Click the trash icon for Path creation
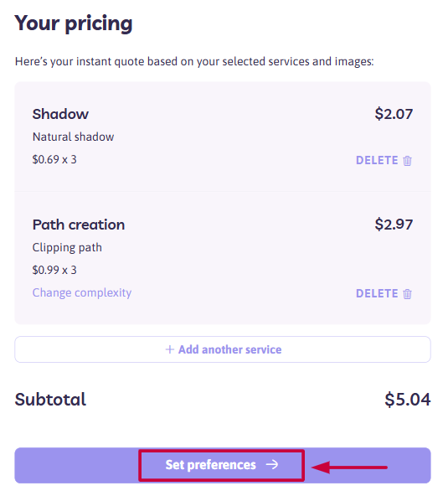Screen dimensions: 448x496 (407, 293)
